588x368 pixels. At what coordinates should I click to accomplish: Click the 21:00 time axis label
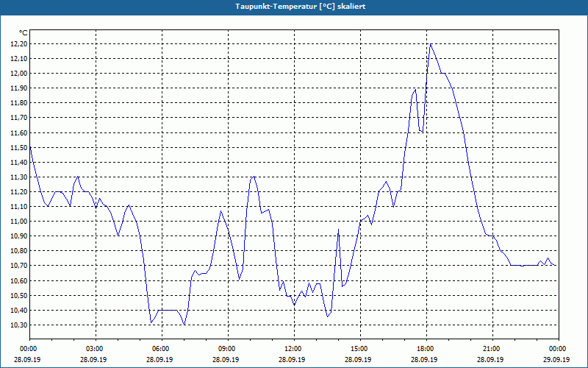pyautogui.click(x=492, y=349)
